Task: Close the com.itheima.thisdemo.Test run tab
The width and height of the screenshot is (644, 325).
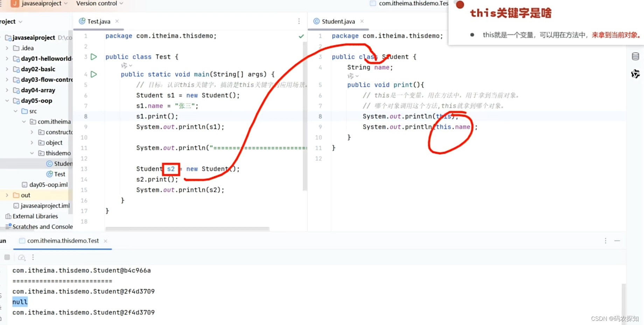Action: 105,241
